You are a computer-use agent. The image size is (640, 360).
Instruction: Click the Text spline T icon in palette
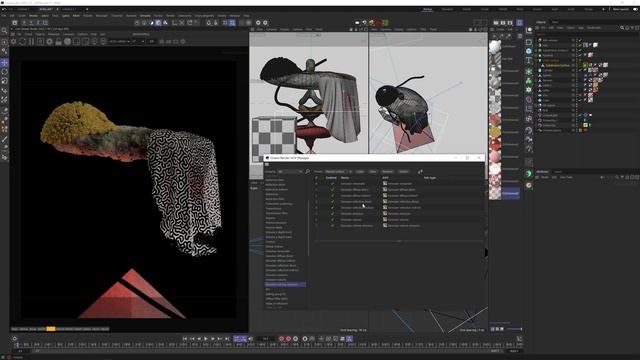coord(529,60)
